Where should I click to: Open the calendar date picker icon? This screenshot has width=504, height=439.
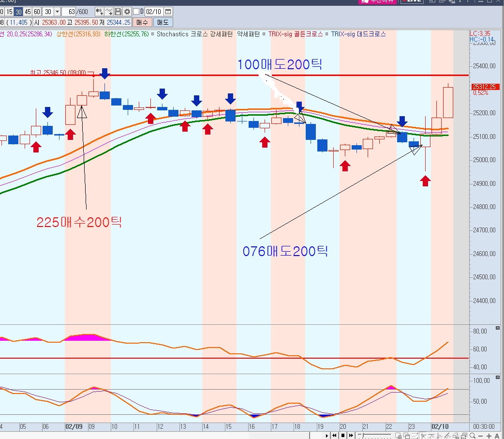coord(168,11)
